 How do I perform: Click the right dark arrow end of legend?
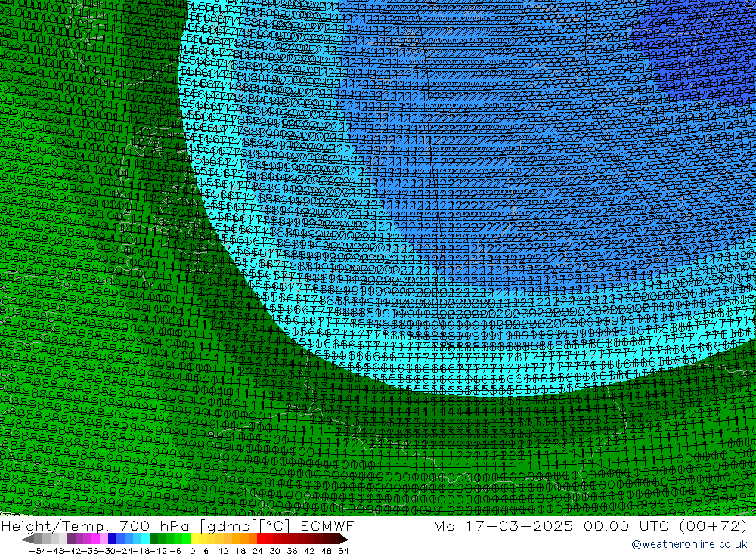pyautogui.click(x=343, y=539)
